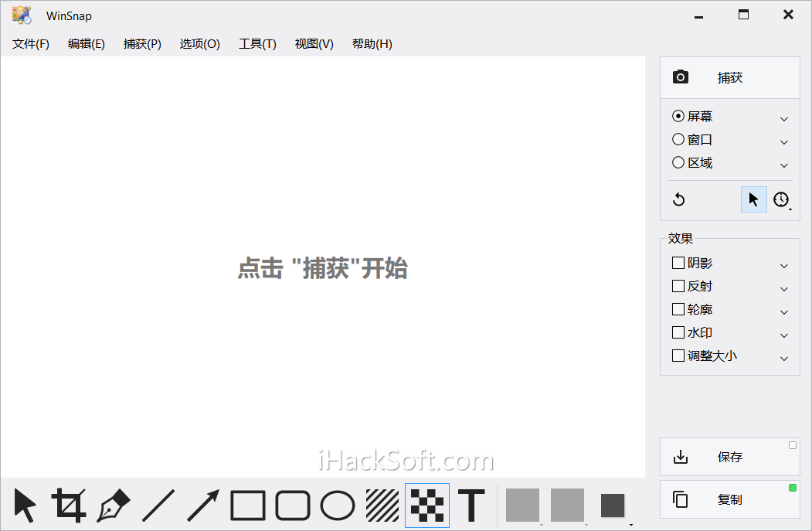Image resolution: width=812 pixels, height=531 pixels.
Task: Minimize the WinSnap window
Action: point(698,15)
